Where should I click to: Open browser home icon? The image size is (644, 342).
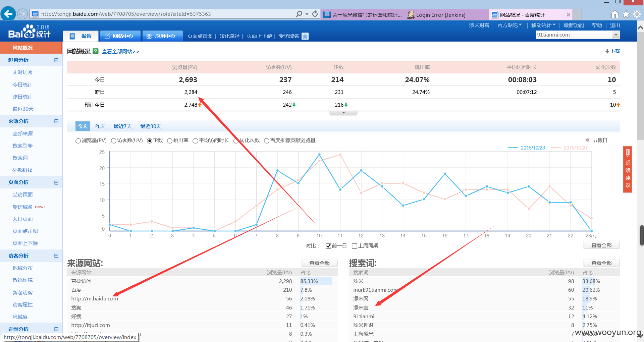(614, 14)
